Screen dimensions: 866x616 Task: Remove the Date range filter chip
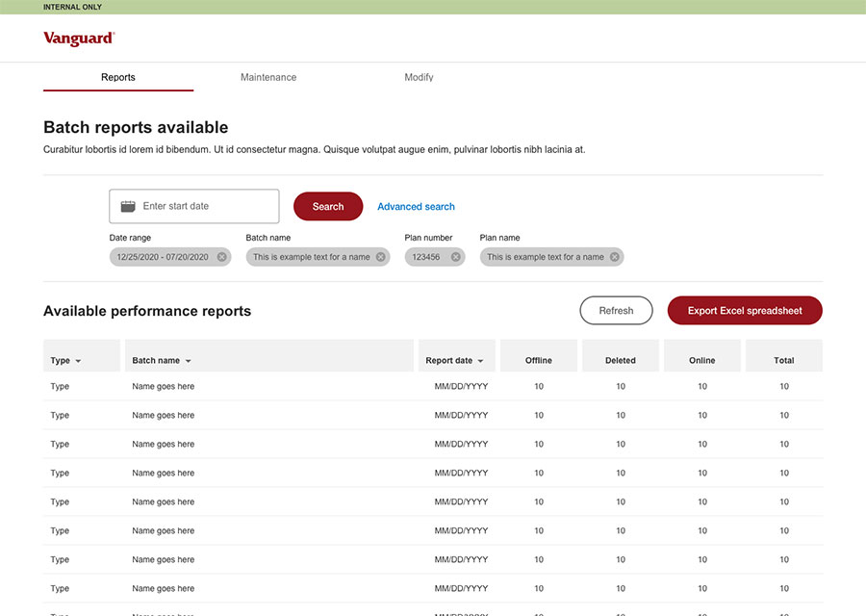221,257
